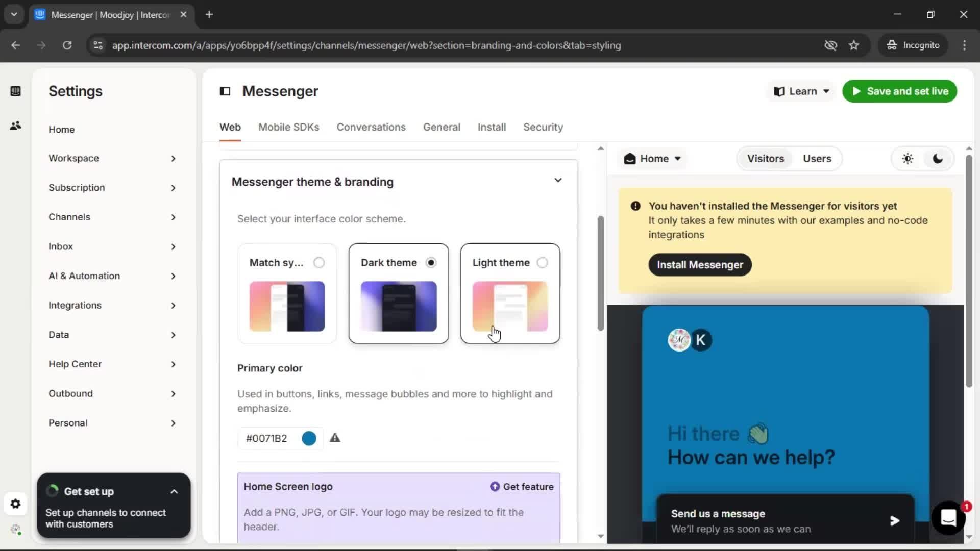
Task: Open the Home preview screen dropdown
Action: [x=652, y=159]
